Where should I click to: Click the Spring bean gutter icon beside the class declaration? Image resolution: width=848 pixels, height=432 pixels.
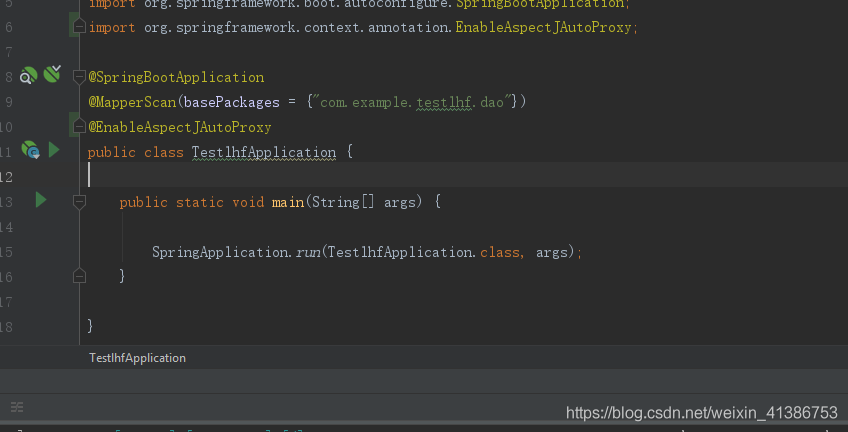(x=30, y=150)
